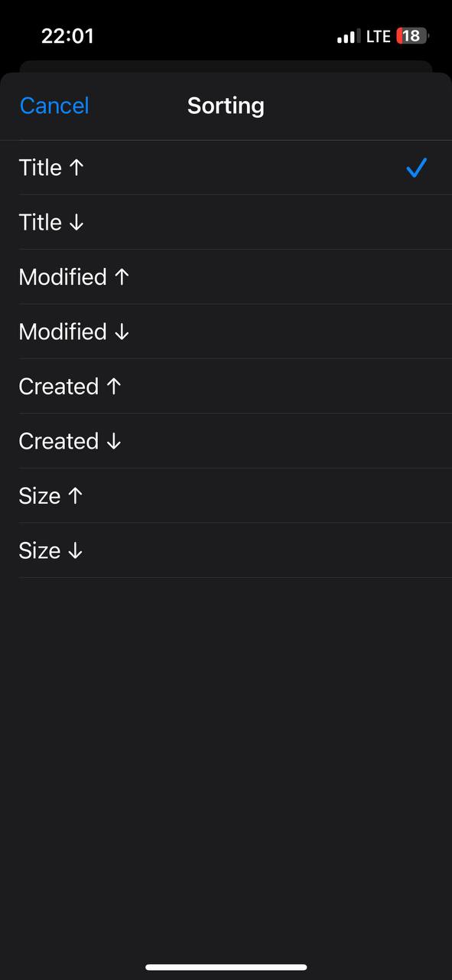Select Title descending sort option
452x980 pixels.
pyautogui.click(x=226, y=222)
